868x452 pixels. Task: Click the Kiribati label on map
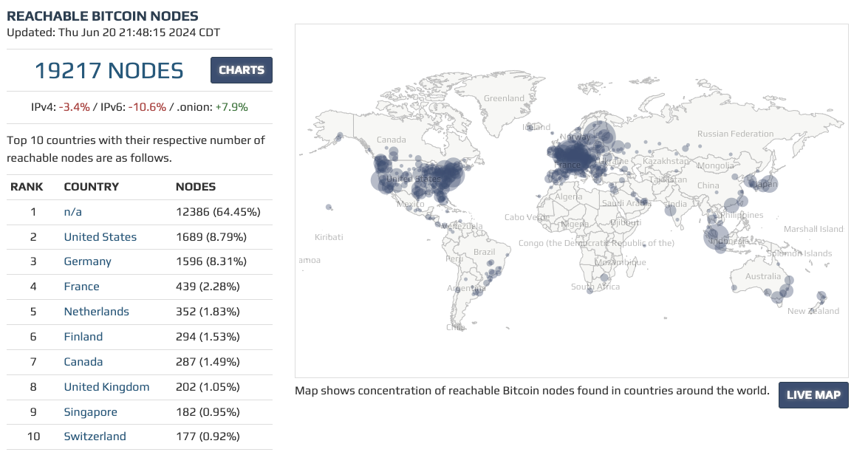click(329, 237)
